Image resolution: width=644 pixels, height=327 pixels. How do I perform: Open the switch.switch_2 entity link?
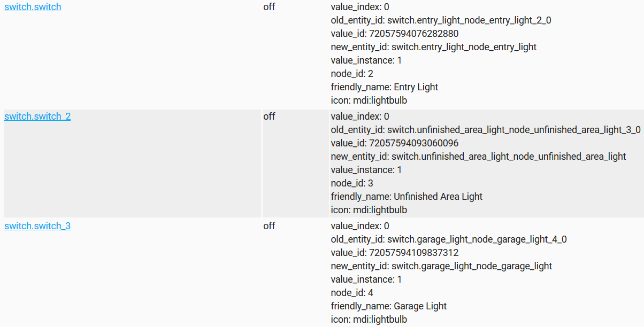pos(37,116)
